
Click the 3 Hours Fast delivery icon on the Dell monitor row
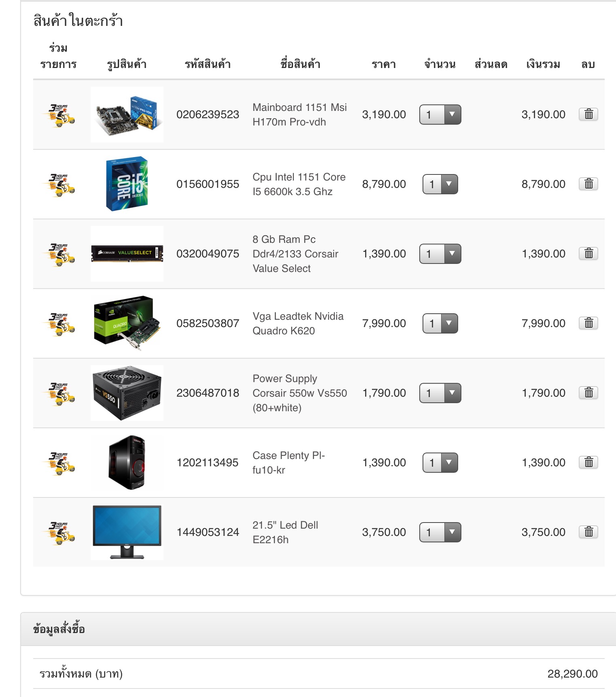(x=59, y=533)
